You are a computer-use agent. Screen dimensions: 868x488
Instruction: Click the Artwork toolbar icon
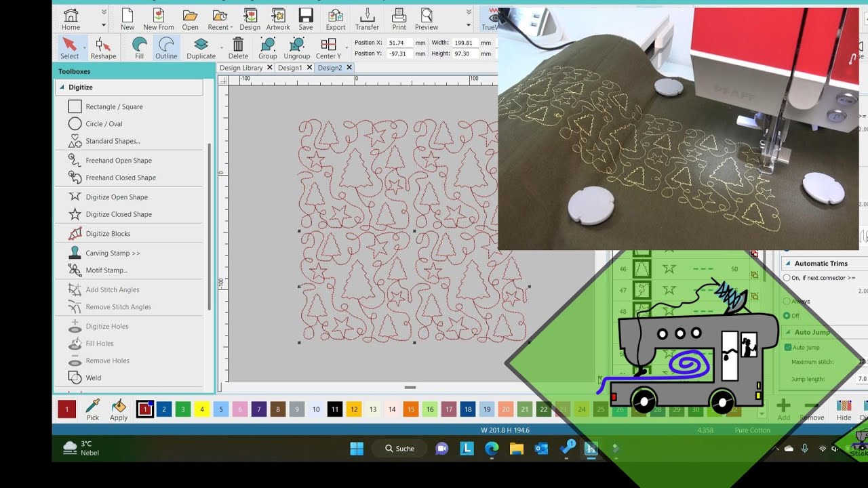click(x=278, y=19)
